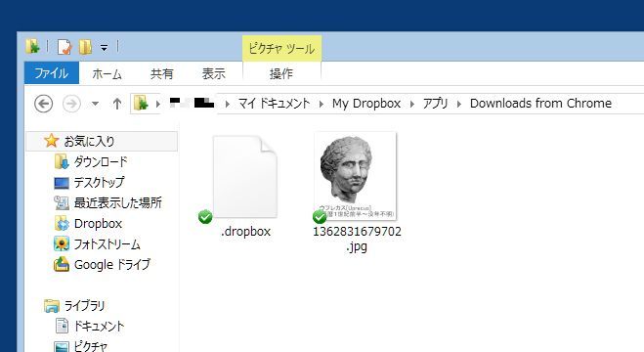
Task: Click the Dropbox folder icon in sidebar
Action: [x=62, y=223]
